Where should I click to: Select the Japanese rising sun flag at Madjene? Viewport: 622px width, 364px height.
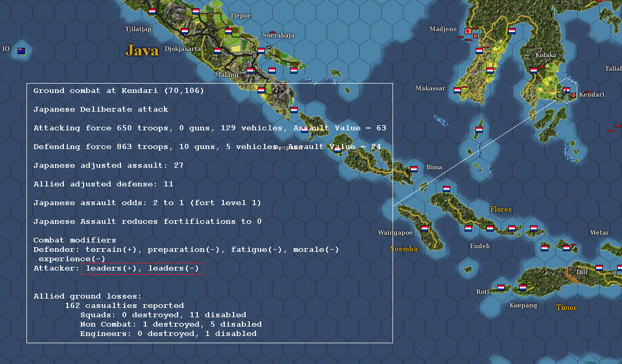point(468,31)
